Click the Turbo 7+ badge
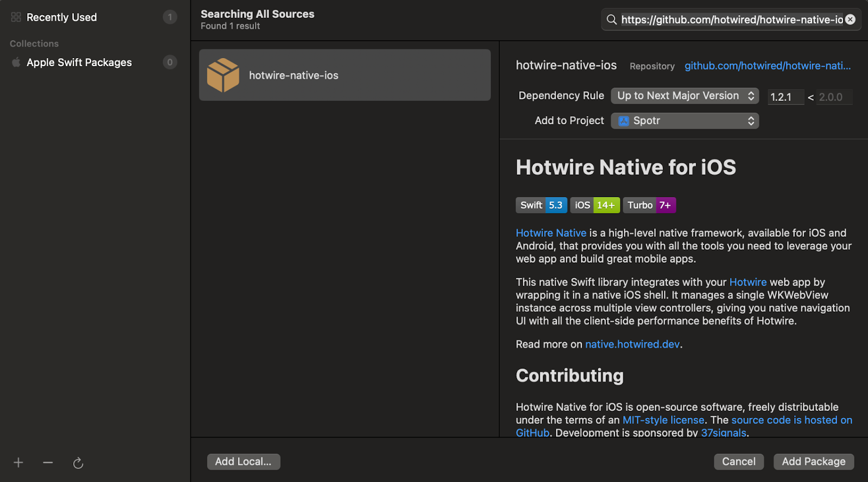This screenshot has width=868, height=482. pyautogui.click(x=649, y=205)
